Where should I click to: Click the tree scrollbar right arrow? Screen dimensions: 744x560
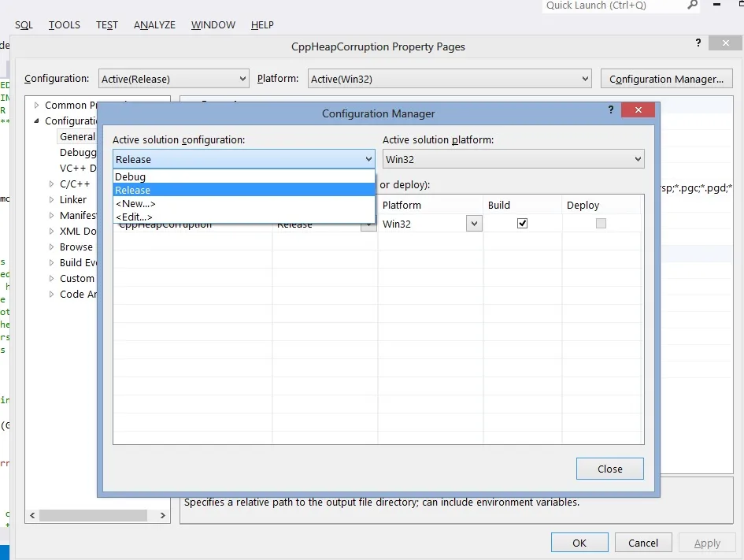pyautogui.click(x=163, y=515)
